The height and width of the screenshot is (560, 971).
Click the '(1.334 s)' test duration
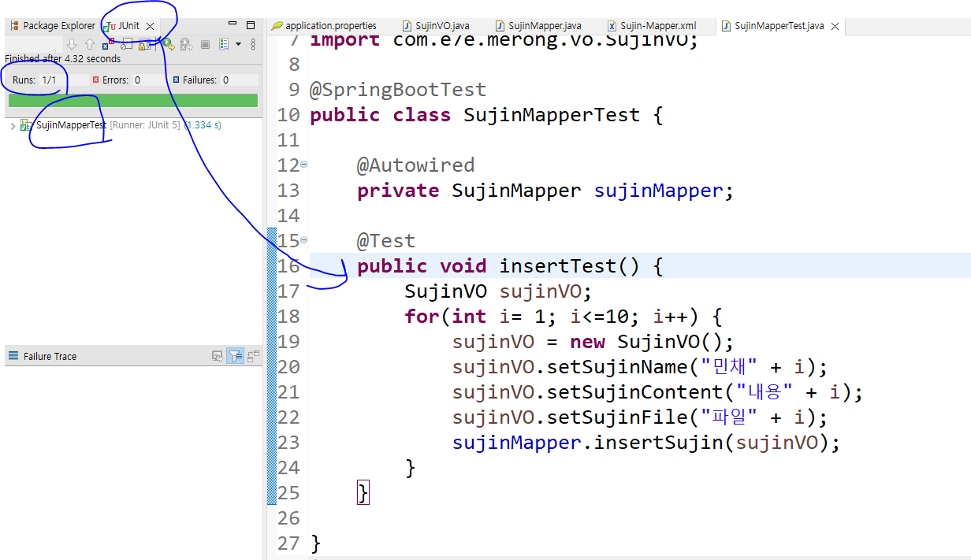click(x=203, y=125)
